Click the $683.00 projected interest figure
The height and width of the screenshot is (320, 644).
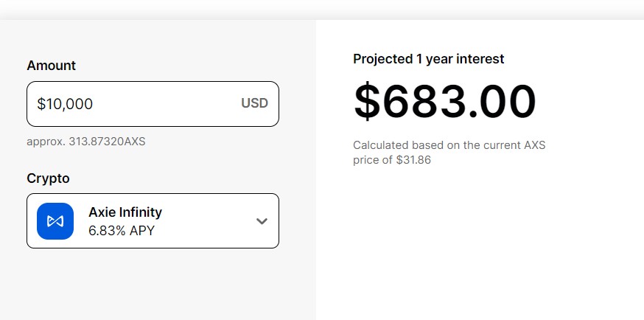click(445, 101)
